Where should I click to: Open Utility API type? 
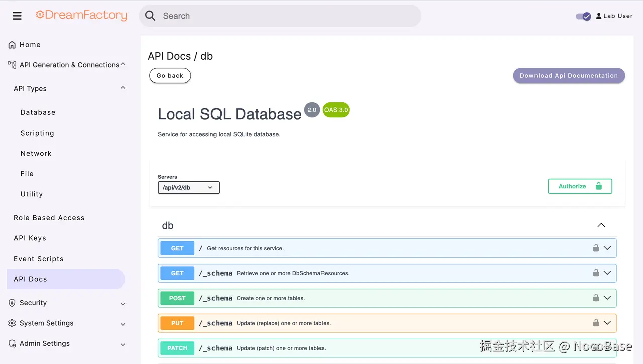click(32, 194)
